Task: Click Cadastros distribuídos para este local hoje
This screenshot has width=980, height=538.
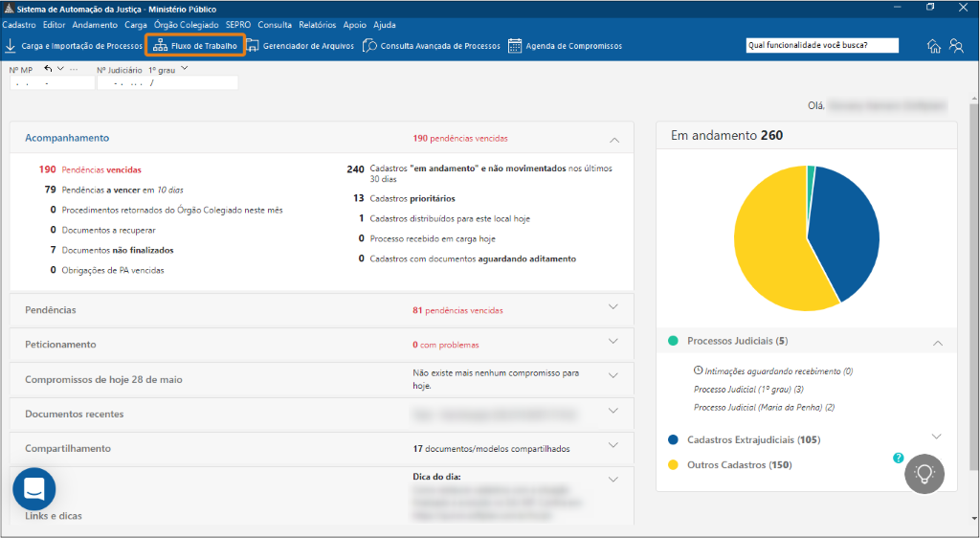Action: [x=444, y=218]
